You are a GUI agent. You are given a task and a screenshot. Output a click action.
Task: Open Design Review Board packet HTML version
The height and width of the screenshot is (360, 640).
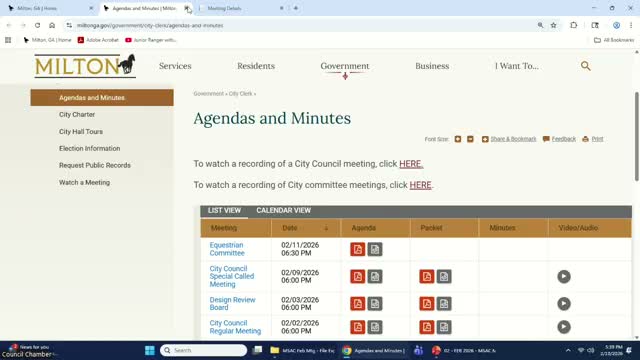pyautogui.click(x=444, y=304)
